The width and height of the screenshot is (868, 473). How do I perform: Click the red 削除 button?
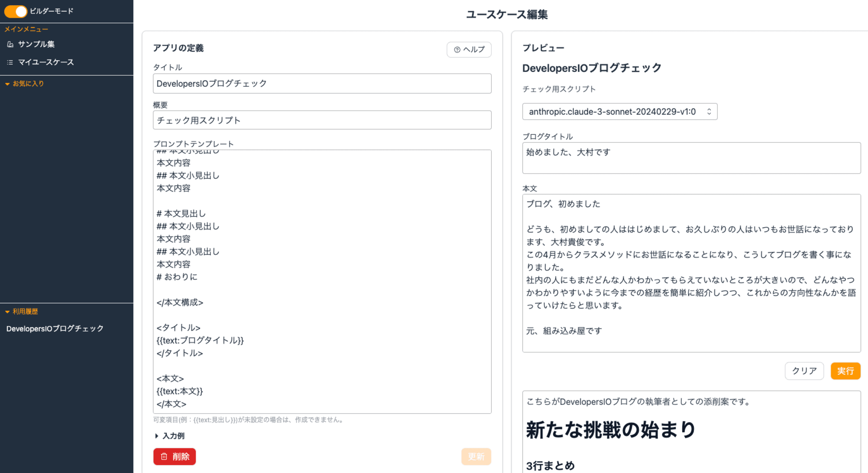coord(174,457)
